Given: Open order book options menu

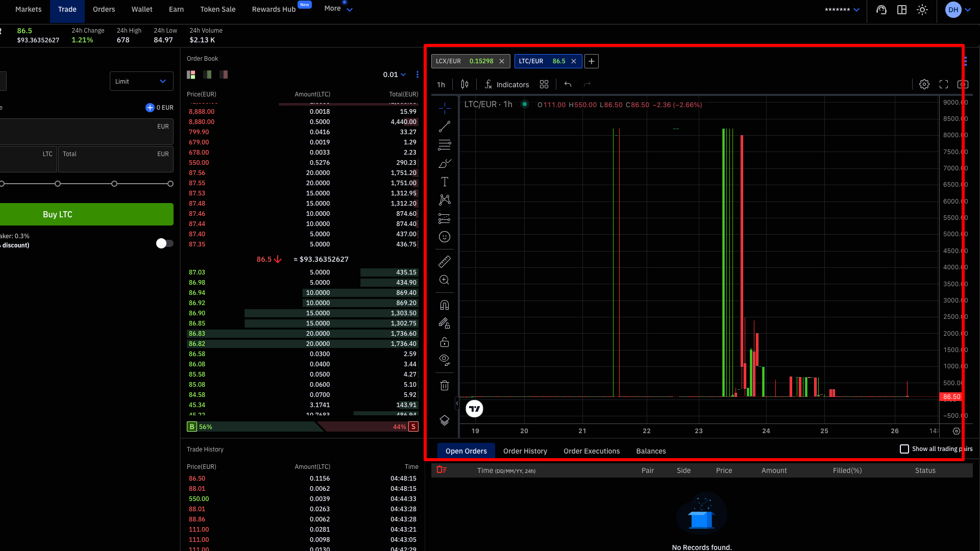Looking at the screenshot, I should pyautogui.click(x=418, y=74).
